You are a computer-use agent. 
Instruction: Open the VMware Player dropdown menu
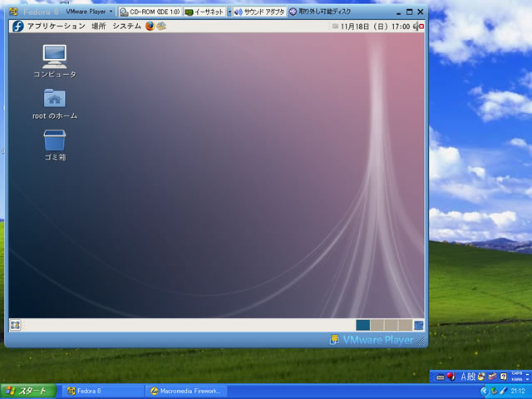(90, 12)
